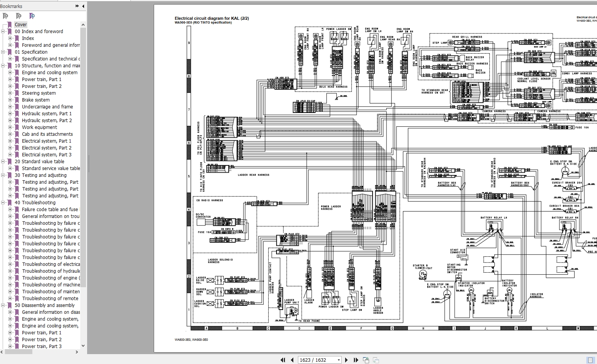Open the 50 Disassembly and assembly bookmark
Image resolution: width=597 pixels, height=364 pixels.
click(x=45, y=305)
